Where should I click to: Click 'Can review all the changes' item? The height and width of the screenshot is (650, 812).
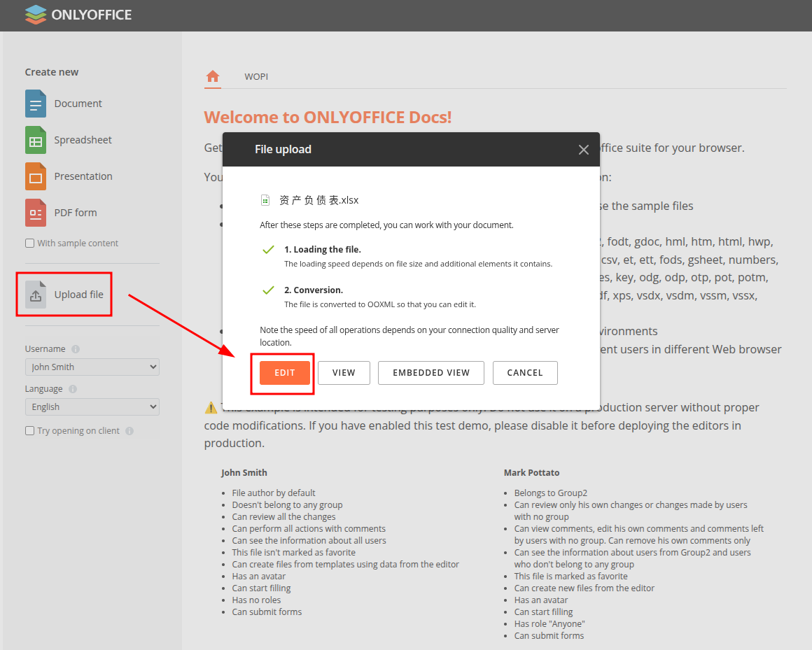pos(283,517)
